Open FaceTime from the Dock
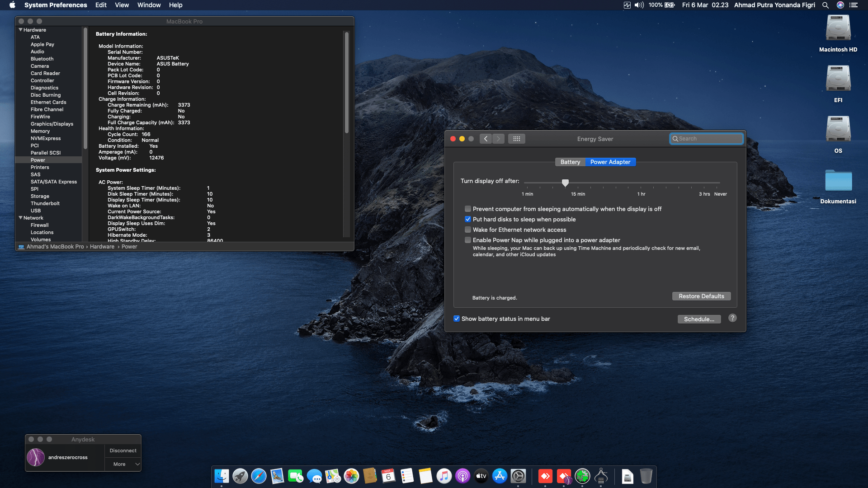Screen dimensions: 868x488 tap(296, 476)
